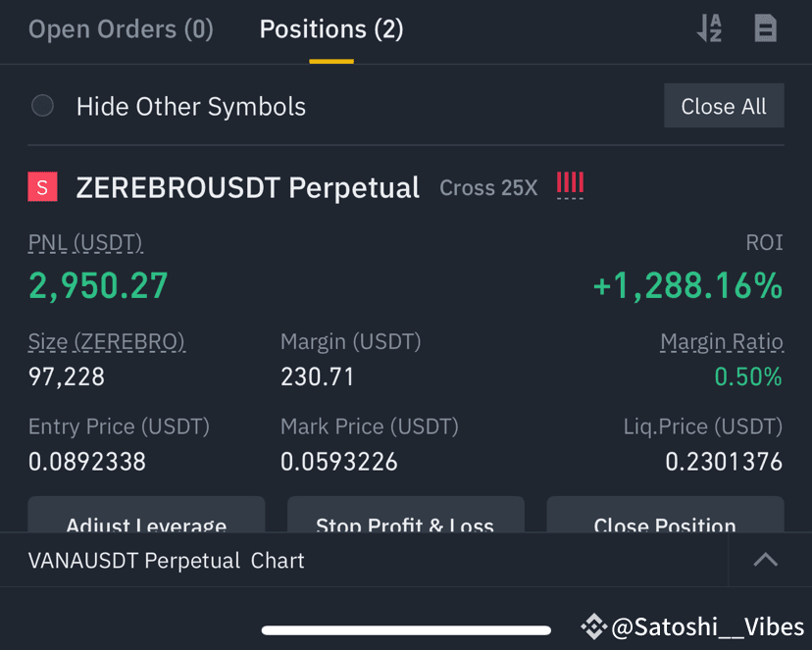The image size is (812, 650).
Task: Open the ZEREBROUSDT Perpetual symbol title
Action: pyautogui.click(x=247, y=187)
